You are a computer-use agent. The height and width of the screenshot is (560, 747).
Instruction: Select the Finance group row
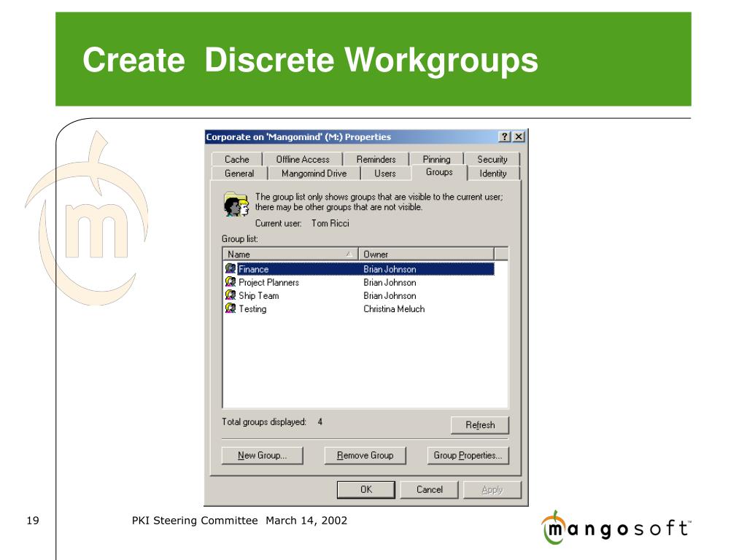(359, 269)
